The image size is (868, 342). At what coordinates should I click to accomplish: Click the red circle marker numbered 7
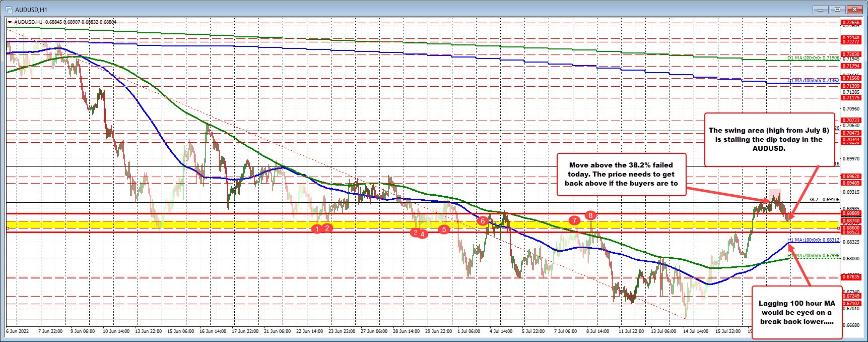(574, 220)
